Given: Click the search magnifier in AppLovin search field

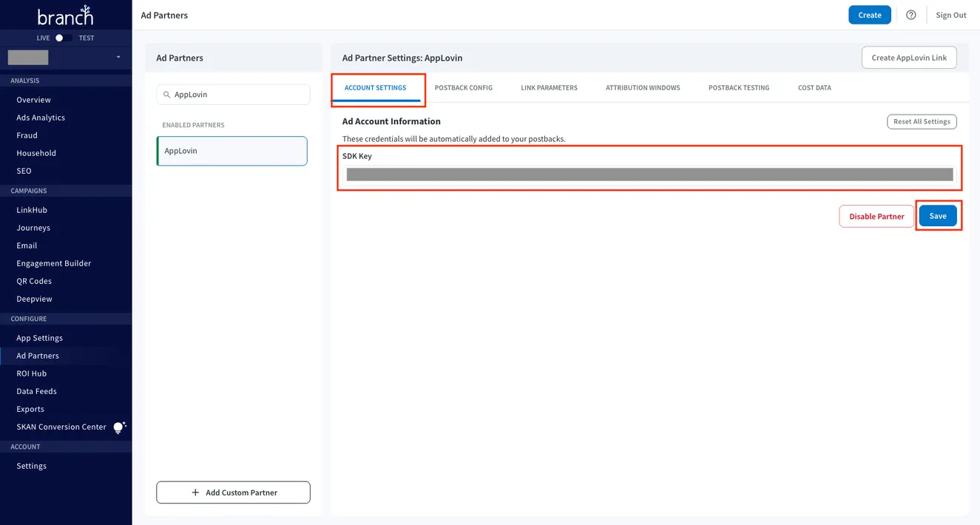Looking at the screenshot, I should point(166,95).
